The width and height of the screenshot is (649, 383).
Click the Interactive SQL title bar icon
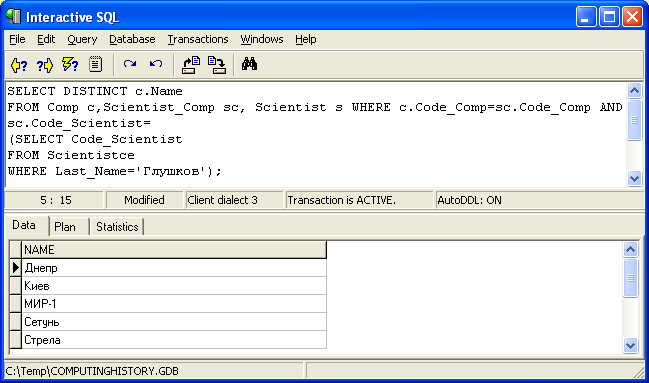(x=13, y=16)
